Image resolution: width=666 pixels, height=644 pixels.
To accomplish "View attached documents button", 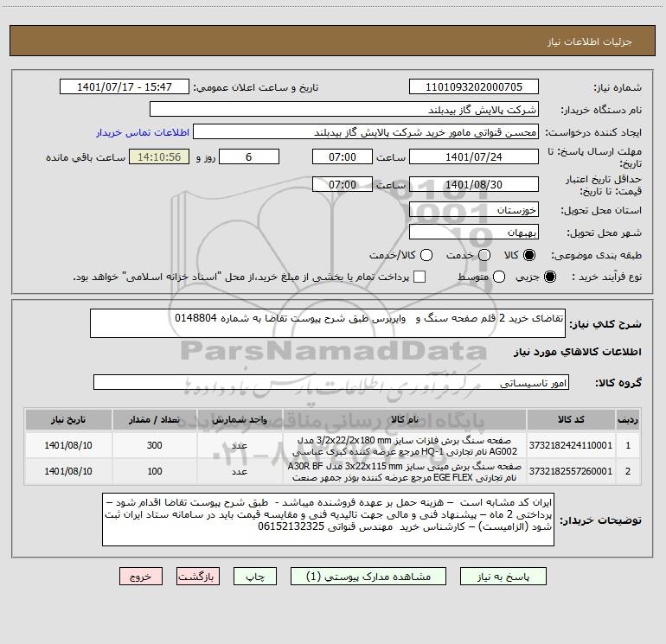I will (x=368, y=577).
